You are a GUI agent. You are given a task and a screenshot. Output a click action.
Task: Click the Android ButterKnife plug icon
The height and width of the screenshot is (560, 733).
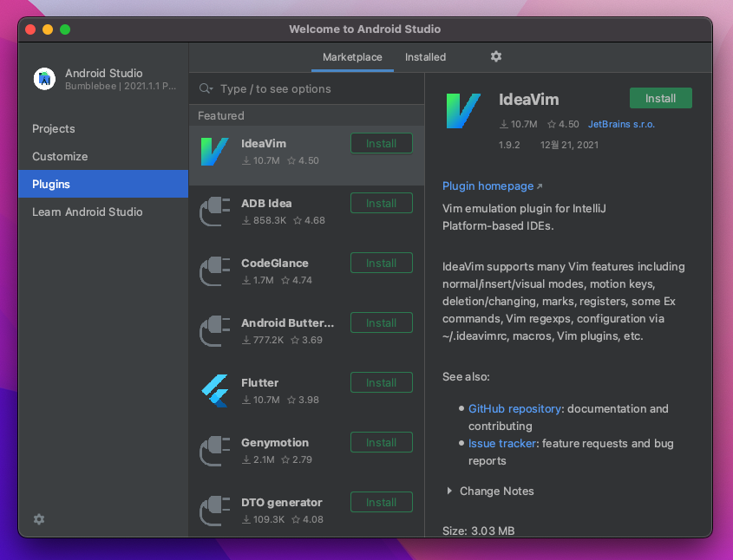tap(214, 330)
